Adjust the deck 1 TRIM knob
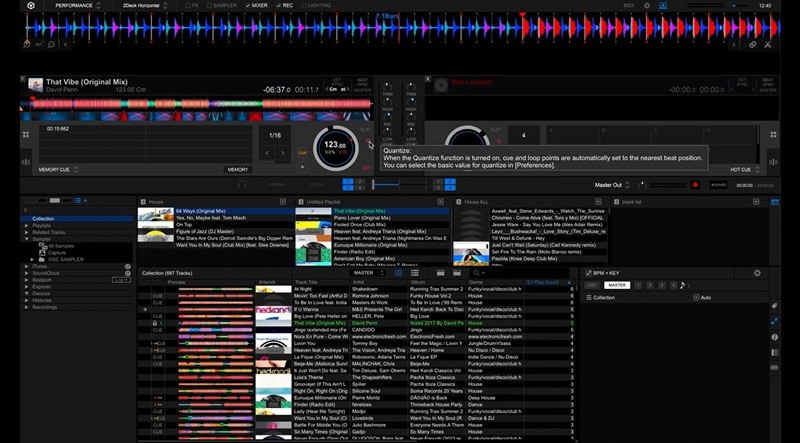This screenshot has width=800, height=443. point(387,87)
